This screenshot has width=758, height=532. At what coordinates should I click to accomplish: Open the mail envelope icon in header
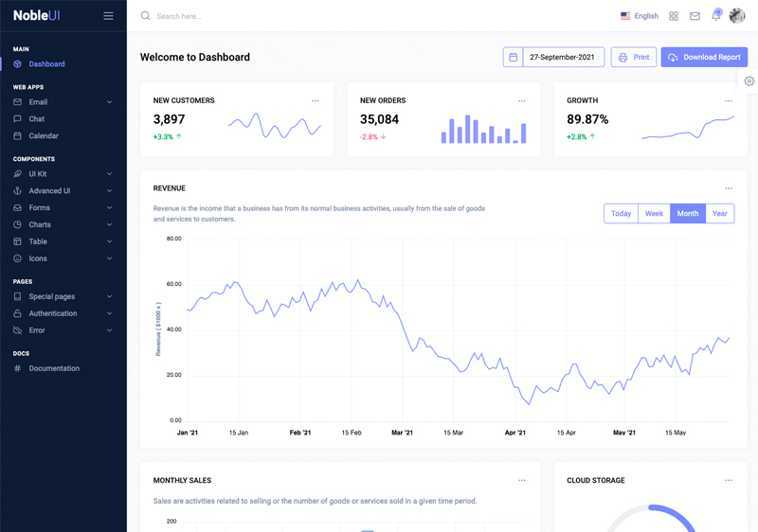click(x=695, y=16)
